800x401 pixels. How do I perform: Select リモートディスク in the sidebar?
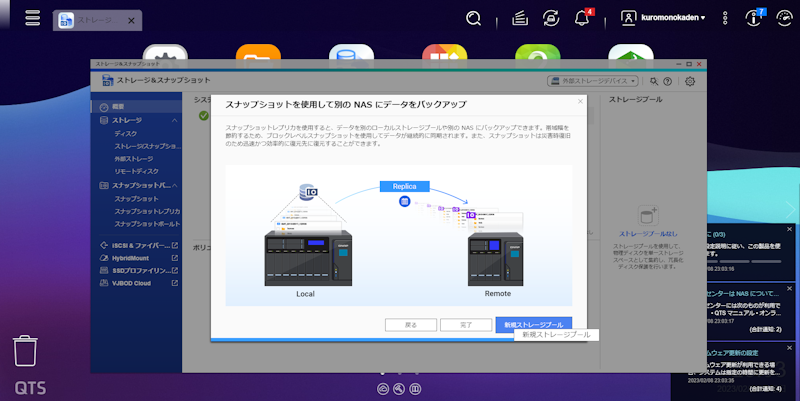[136, 171]
